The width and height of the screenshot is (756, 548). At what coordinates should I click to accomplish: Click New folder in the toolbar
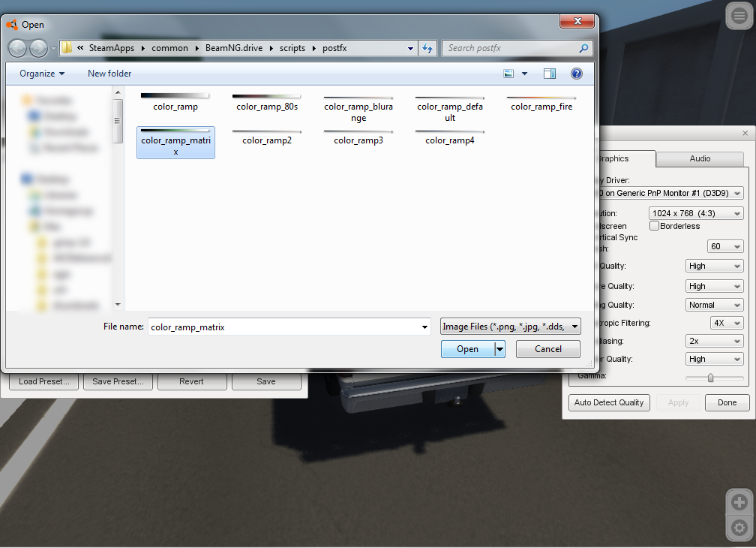[x=109, y=74]
